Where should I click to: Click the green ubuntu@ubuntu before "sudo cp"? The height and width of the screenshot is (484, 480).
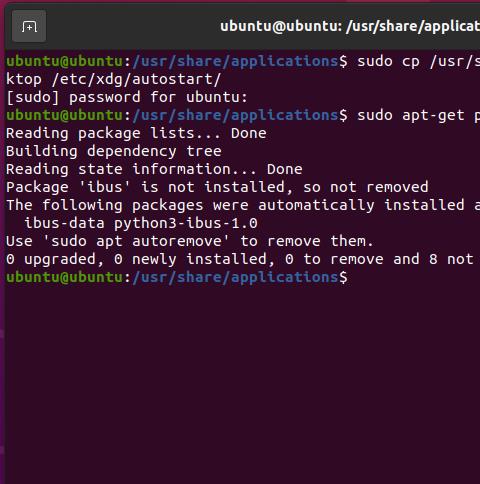pyautogui.click(x=65, y=61)
